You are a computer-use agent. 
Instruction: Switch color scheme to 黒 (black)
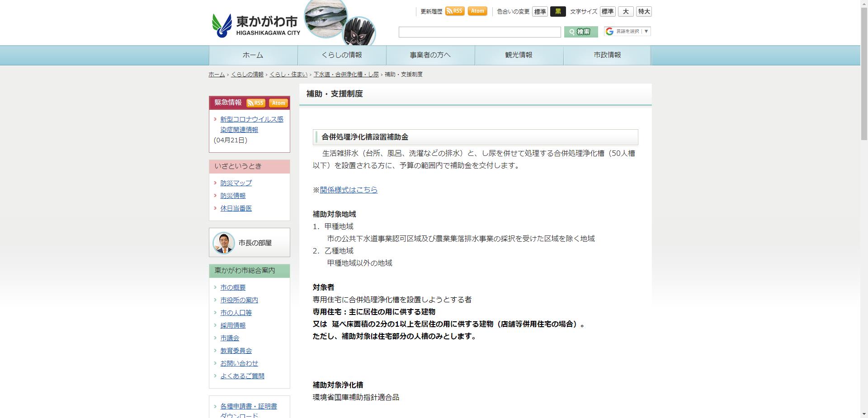pos(558,11)
